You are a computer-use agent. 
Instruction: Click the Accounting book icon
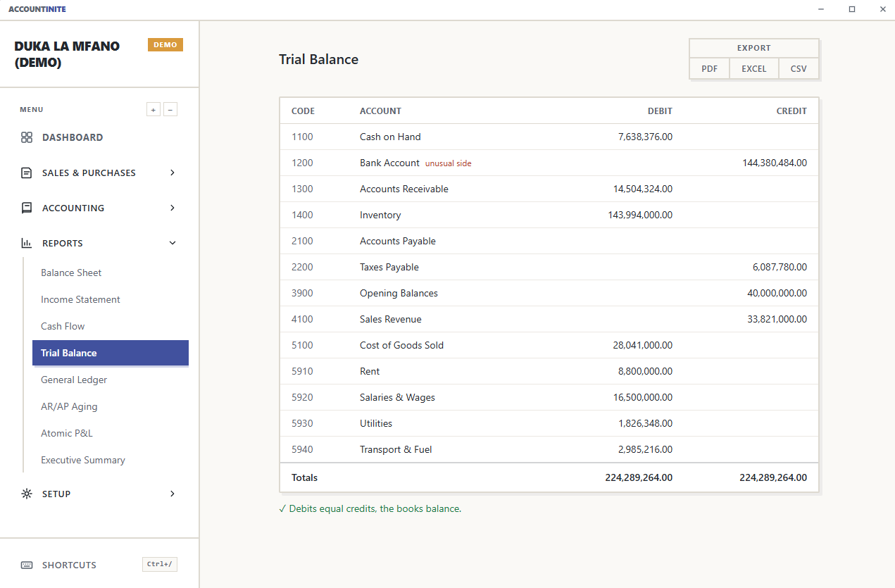coord(27,208)
